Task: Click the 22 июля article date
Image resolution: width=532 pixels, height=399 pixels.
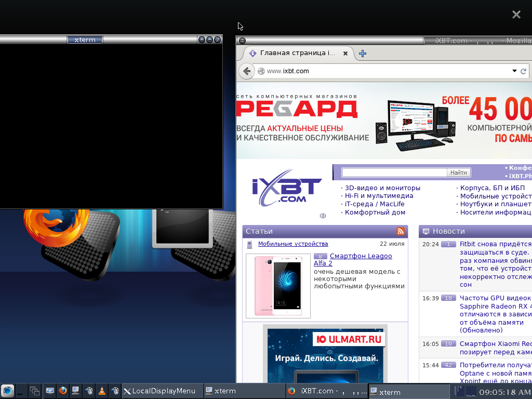Action: 392,244
